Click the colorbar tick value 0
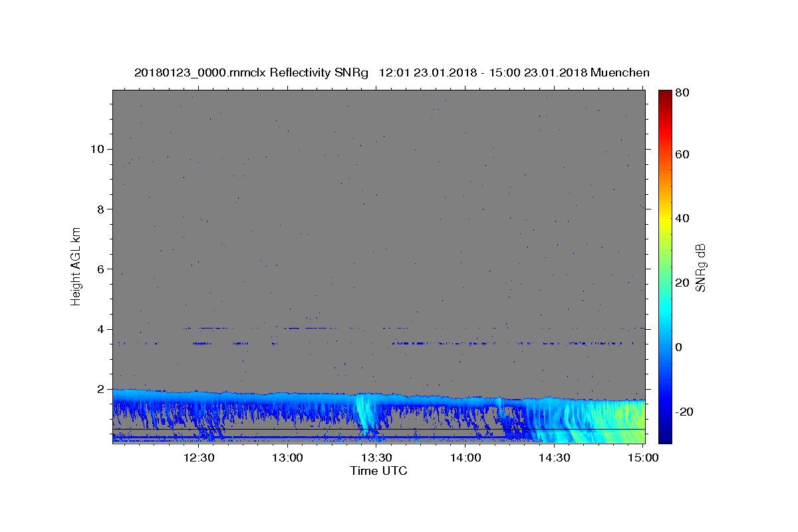Image resolution: width=798 pixels, height=532 pixels. pos(679,347)
